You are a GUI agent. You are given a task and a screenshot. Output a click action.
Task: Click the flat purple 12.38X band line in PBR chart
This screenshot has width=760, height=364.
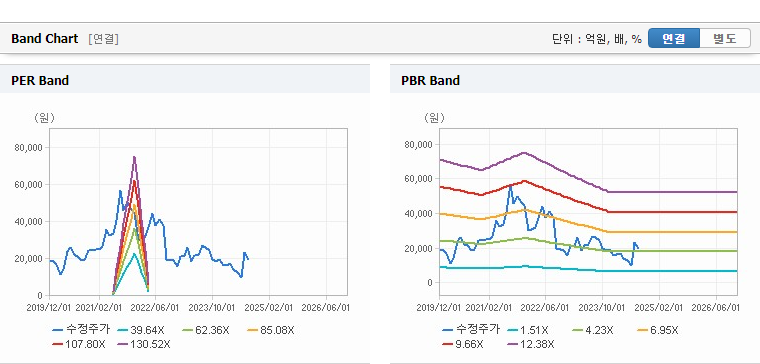pyautogui.click(x=672, y=192)
